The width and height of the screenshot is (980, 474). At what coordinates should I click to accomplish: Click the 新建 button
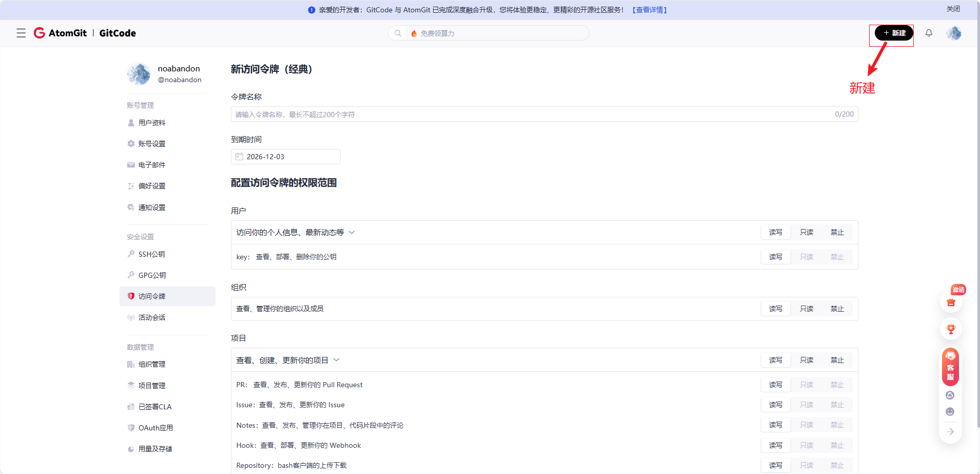point(891,33)
